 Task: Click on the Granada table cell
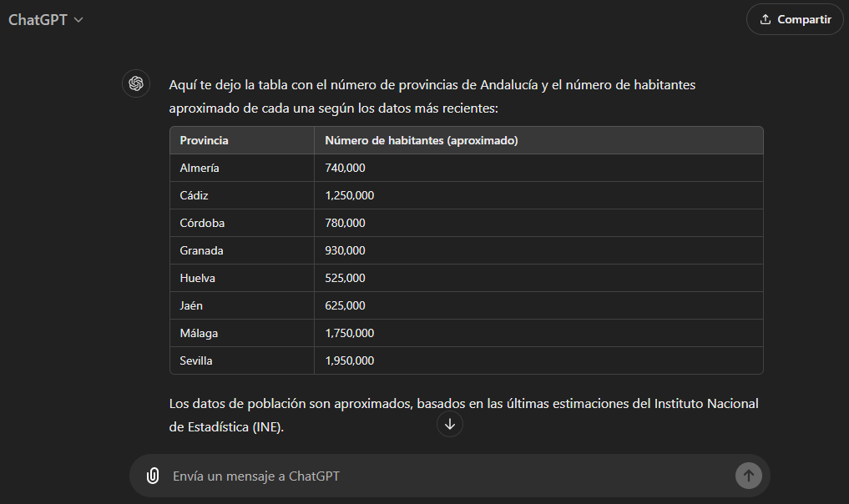201,250
